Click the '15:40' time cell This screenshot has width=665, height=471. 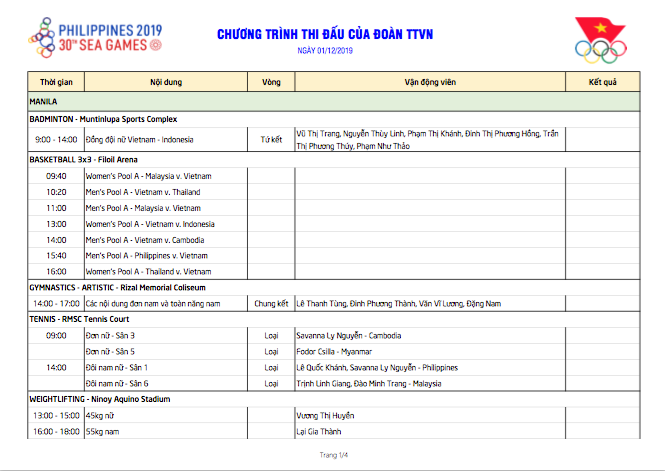pyautogui.click(x=56, y=256)
